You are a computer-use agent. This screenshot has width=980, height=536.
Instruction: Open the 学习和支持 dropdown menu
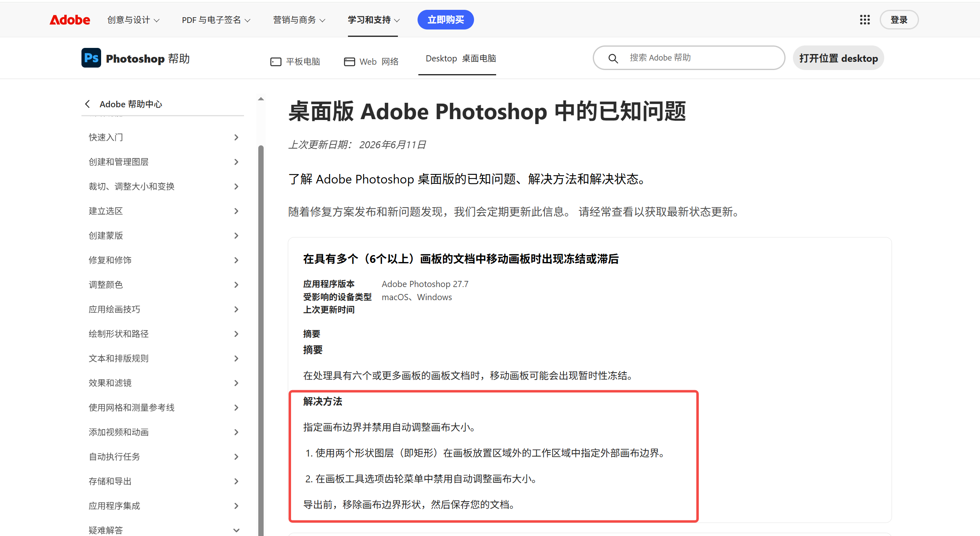point(374,20)
